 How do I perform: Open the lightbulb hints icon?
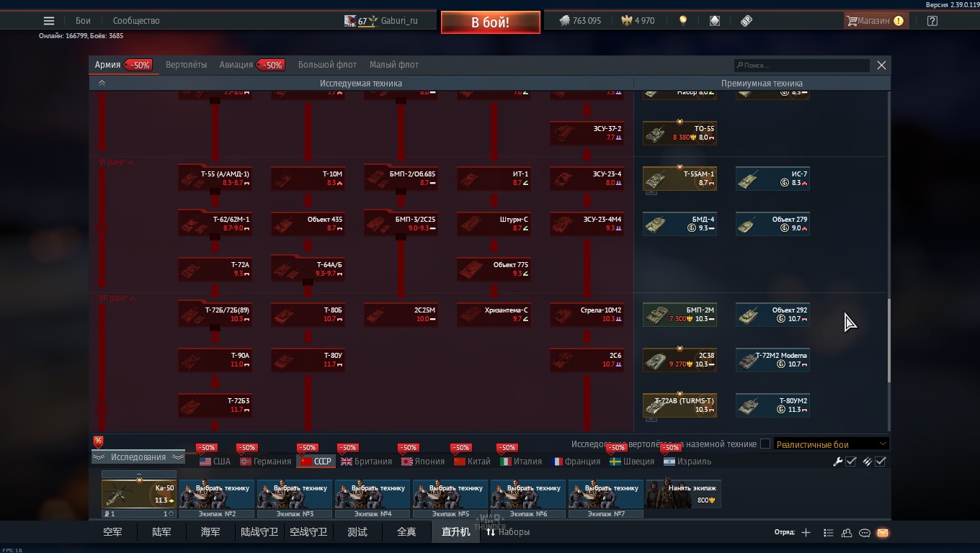click(x=683, y=21)
